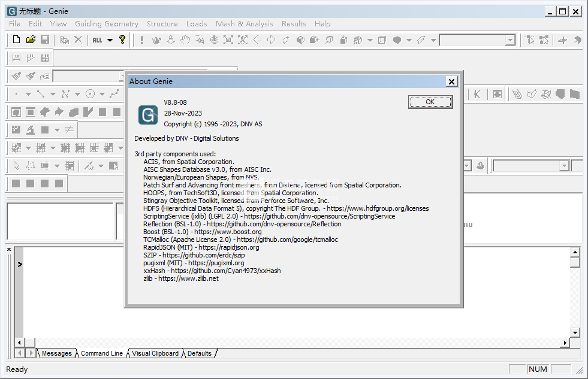
Task: Click the Genie logo in About dialog
Action: [x=148, y=114]
